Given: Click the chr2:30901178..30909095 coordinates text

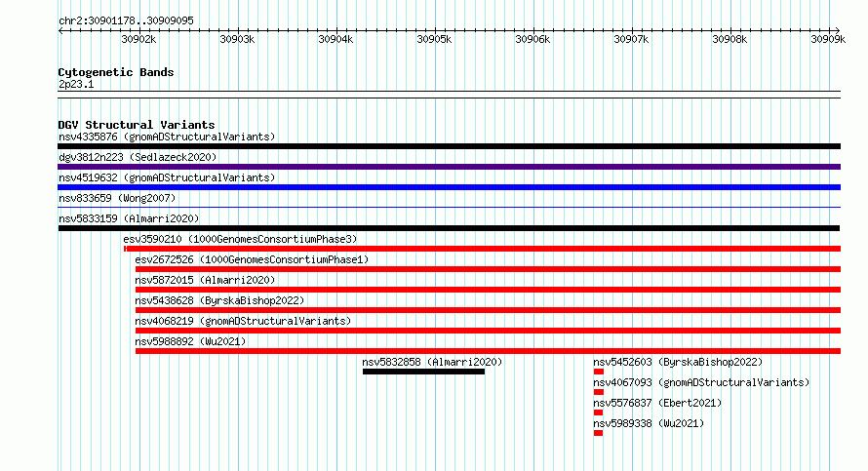Looking at the screenshot, I should click(126, 20).
